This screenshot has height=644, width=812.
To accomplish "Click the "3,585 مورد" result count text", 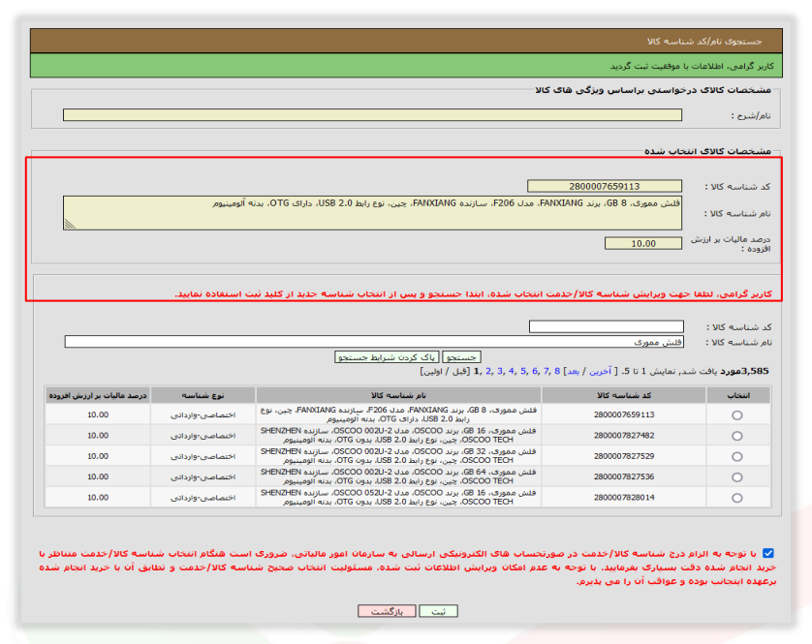I will [x=744, y=371].
